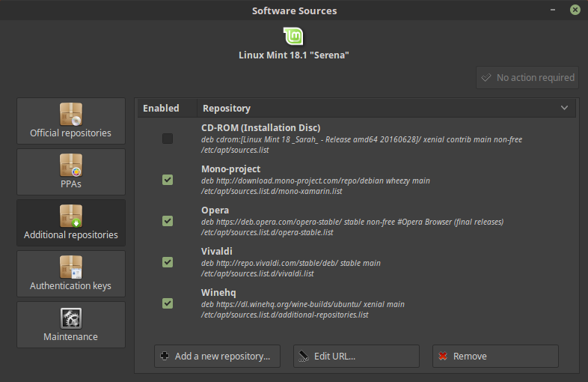This screenshot has width=588, height=382.
Task: Toggle the Vivaldi repository checkbox
Action: coord(168,262)
